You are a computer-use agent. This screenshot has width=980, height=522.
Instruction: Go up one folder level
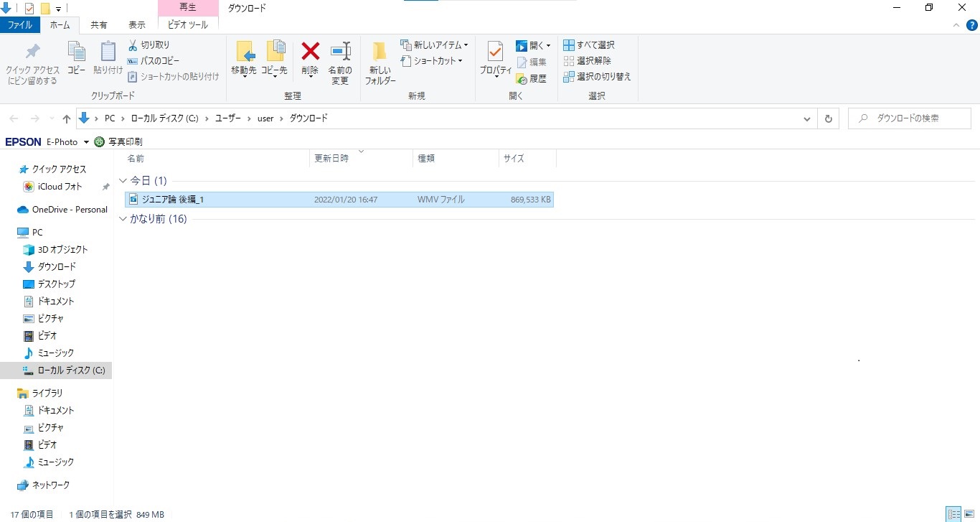coord(67,118)
